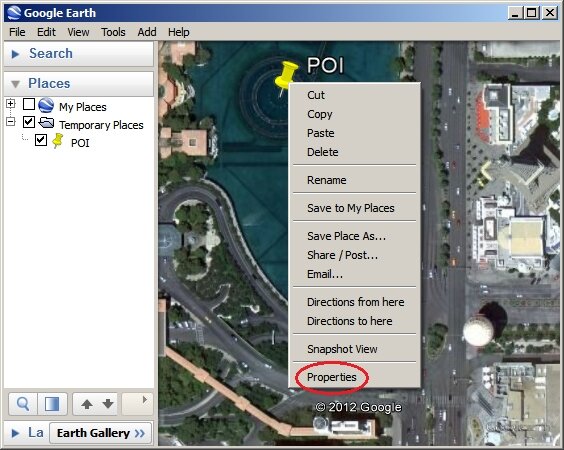Select Save to My Places option
564x450 pixels.
coord(350,208)
